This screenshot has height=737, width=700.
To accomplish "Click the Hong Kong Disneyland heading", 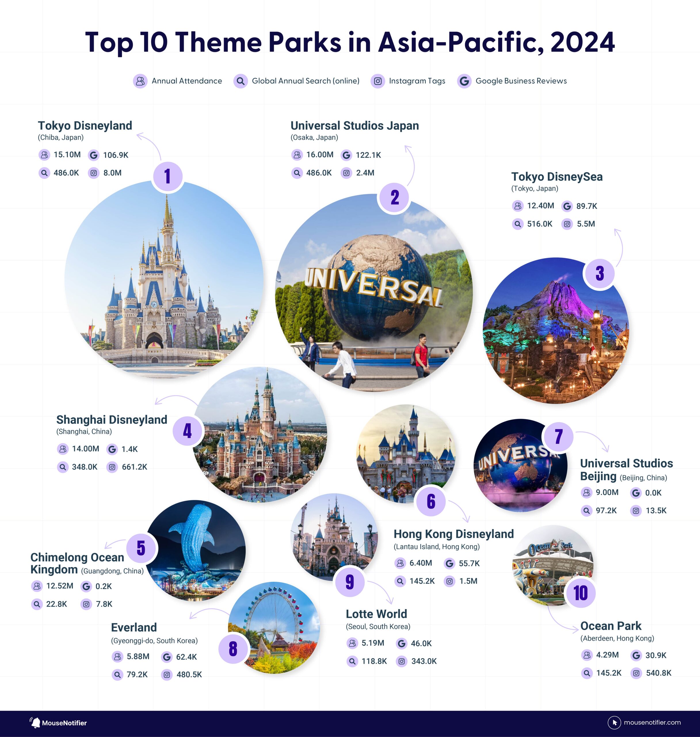I will coord(454,534).
